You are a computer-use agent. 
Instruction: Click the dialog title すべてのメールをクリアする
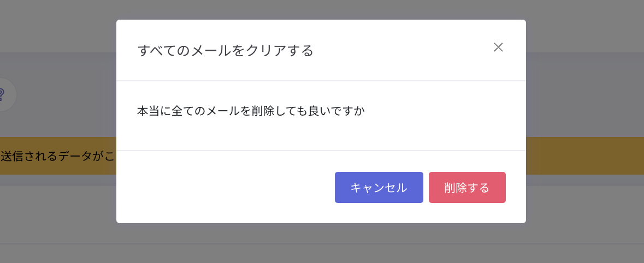pyautogui.click(x=226, y=50)
